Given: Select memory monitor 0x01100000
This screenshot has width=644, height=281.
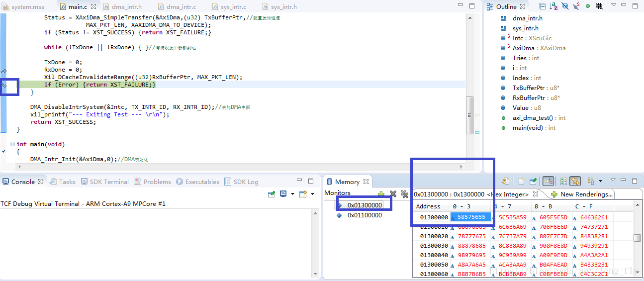Looking at the screenshot, I should pos(365,215).
